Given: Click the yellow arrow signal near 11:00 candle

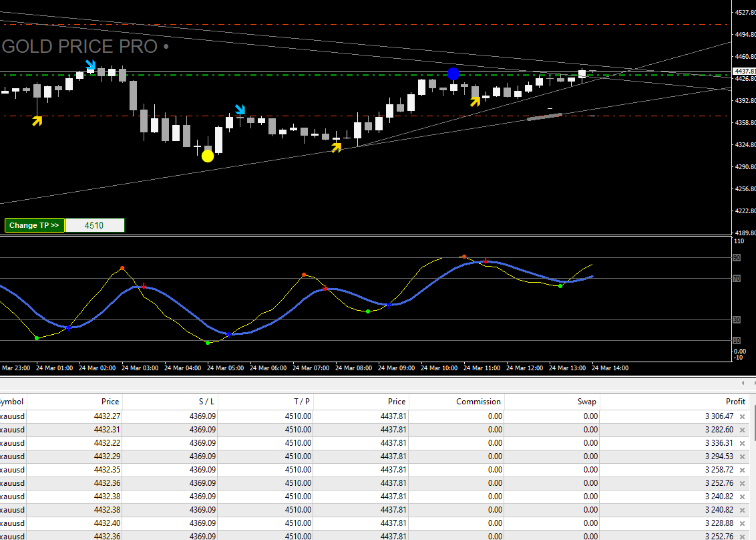Looking at the screenshot, I should click(x=475, y=102).
